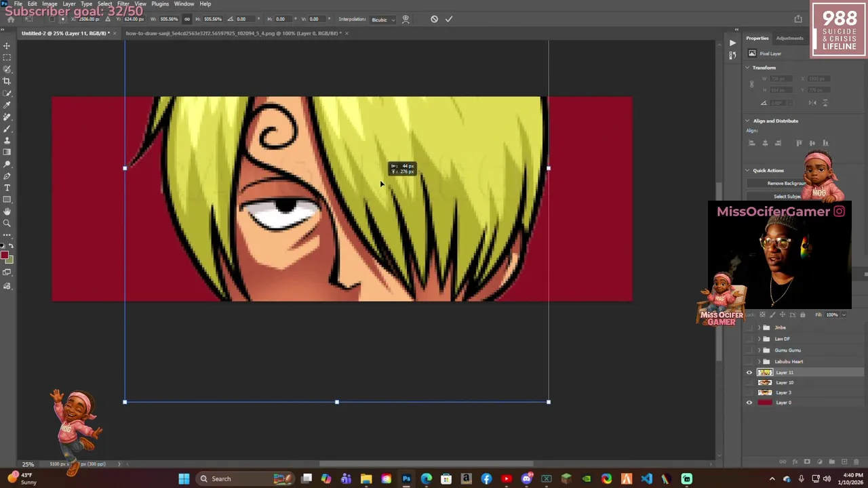The image size is (868, 488).
Task: Select the Eyedropper tool
Action: pos(7,105)
